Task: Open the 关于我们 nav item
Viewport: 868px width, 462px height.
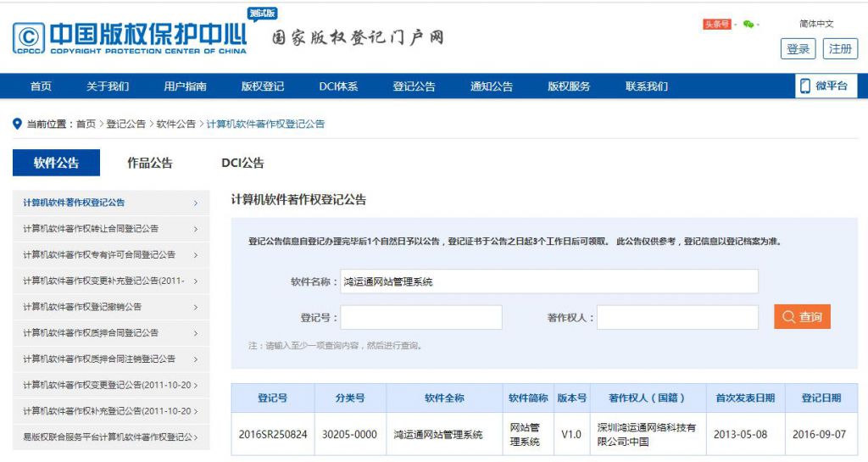Action: (x=108, y=86)
